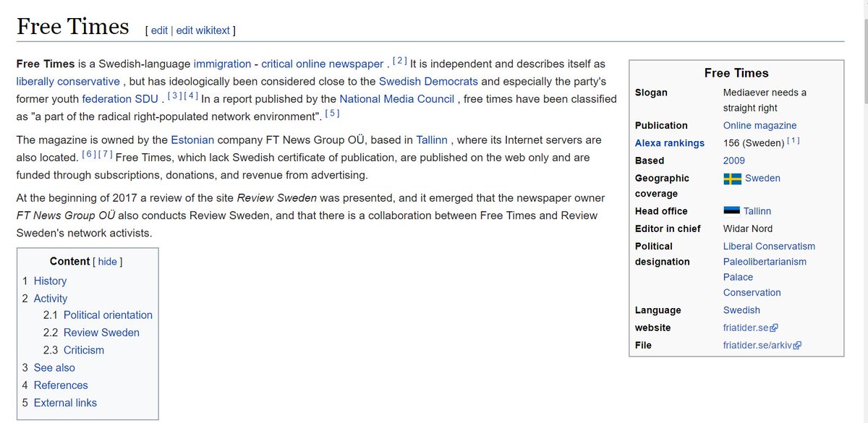This screenshot has width=868, height=423.
Task: Open "Liberal Conservatism" link in infobox
Action: pos(769,246)
